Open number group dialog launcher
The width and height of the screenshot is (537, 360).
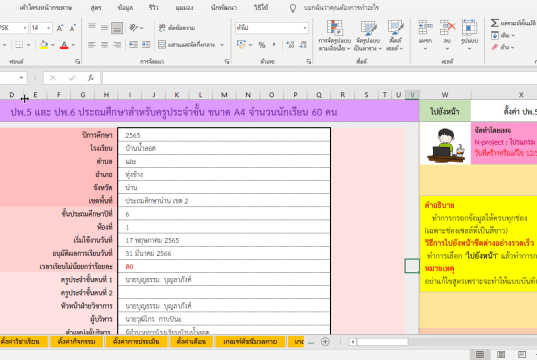coord(309,61)
